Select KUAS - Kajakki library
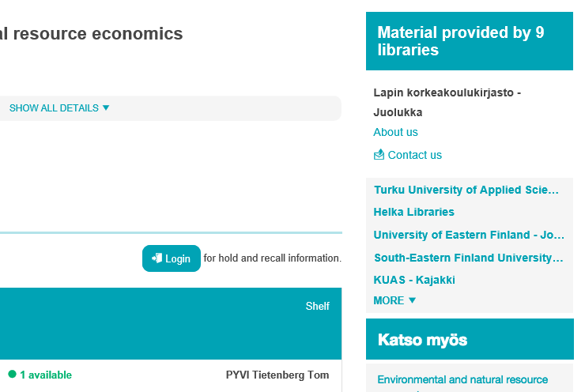585x392 pixels. tap(414, 280)
